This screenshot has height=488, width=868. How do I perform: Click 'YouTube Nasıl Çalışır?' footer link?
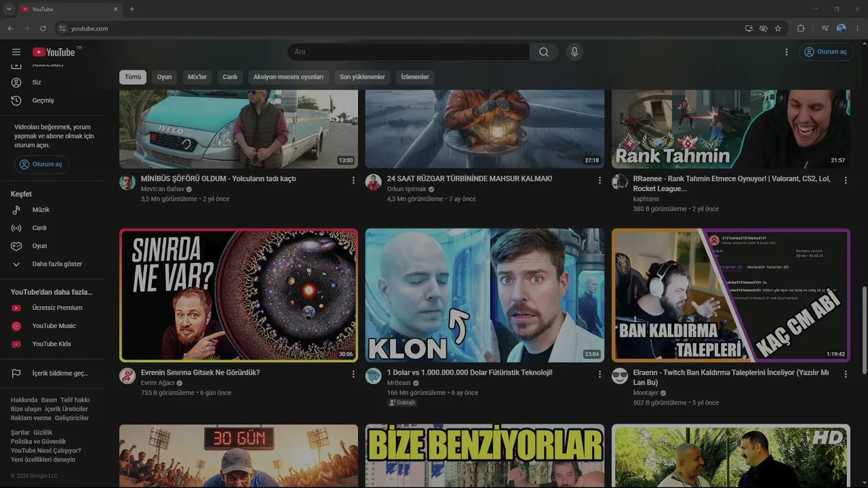tap(45, 451)
